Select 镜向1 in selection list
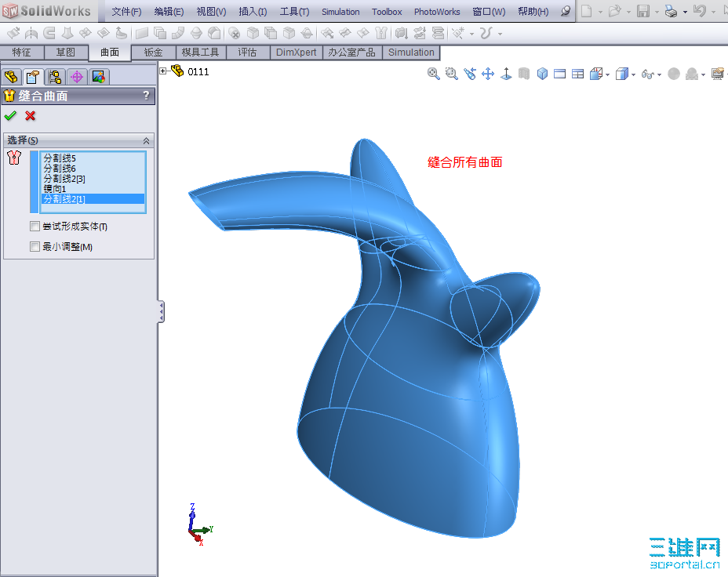The image size is (728, 577). 55,189
